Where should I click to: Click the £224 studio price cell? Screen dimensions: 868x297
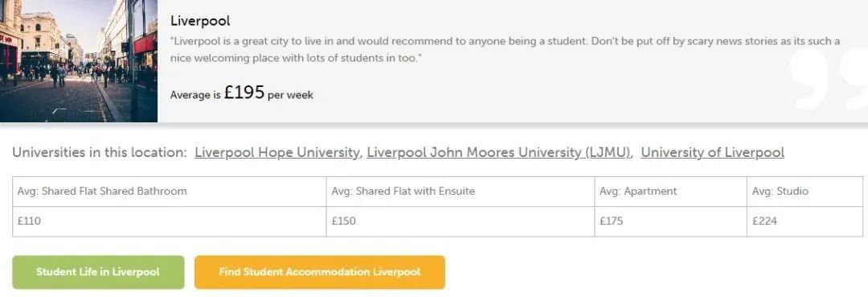(805, 221)
